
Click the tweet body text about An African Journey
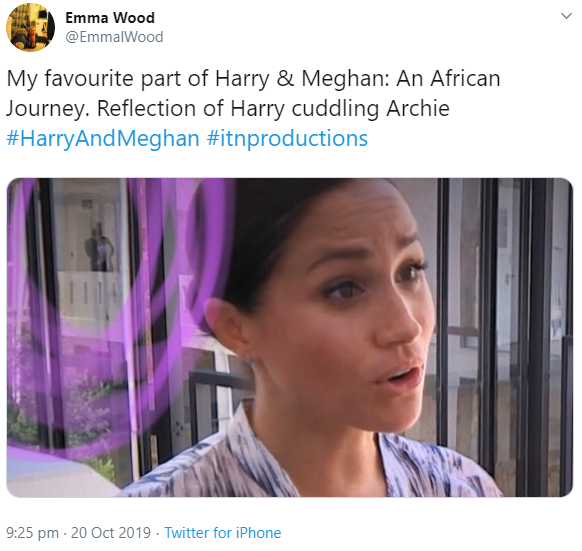pyautogui.click(x=253, y=93)
